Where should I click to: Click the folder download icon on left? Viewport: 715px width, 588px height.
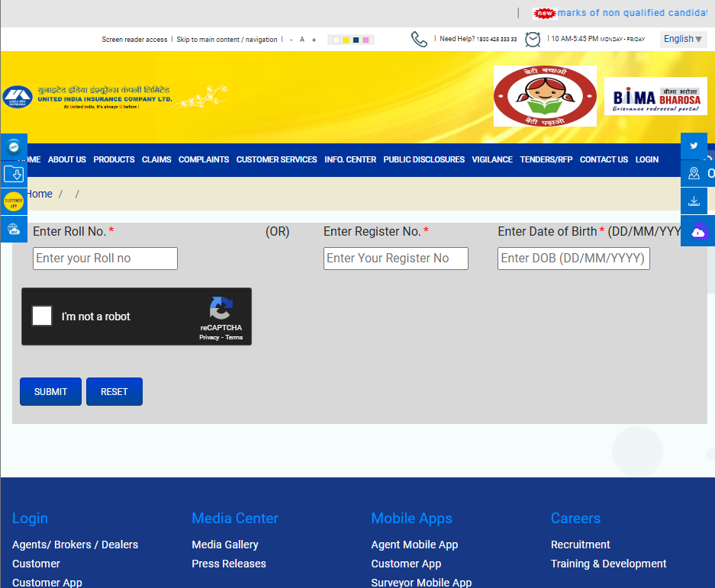pyautogui.click(x=14, y=174)
